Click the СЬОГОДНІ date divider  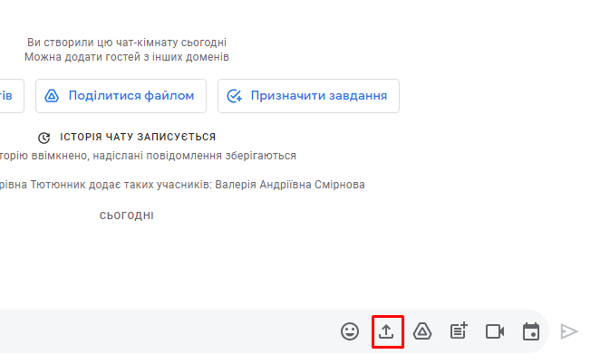coord(126,216)
